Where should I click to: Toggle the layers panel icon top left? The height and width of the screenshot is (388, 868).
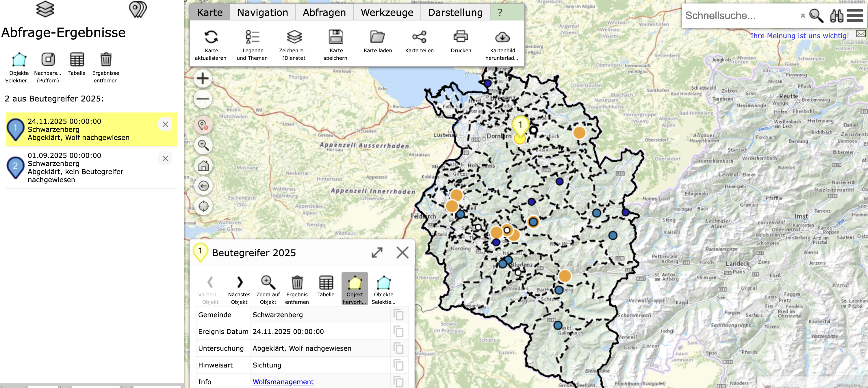45,10
